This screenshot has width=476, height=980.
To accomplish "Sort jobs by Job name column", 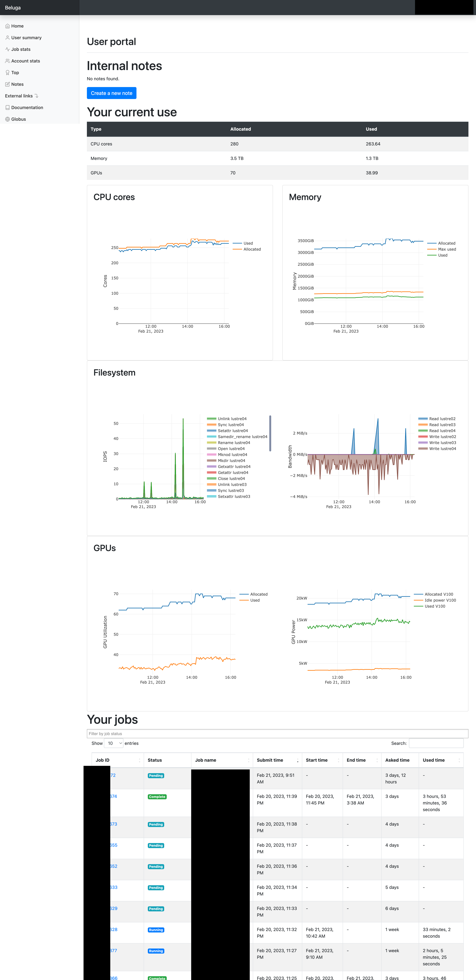I will 222,760.
